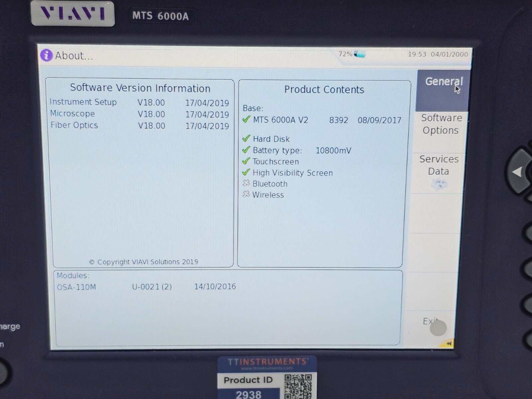Click the battery level indicator icon

point(359,54)
